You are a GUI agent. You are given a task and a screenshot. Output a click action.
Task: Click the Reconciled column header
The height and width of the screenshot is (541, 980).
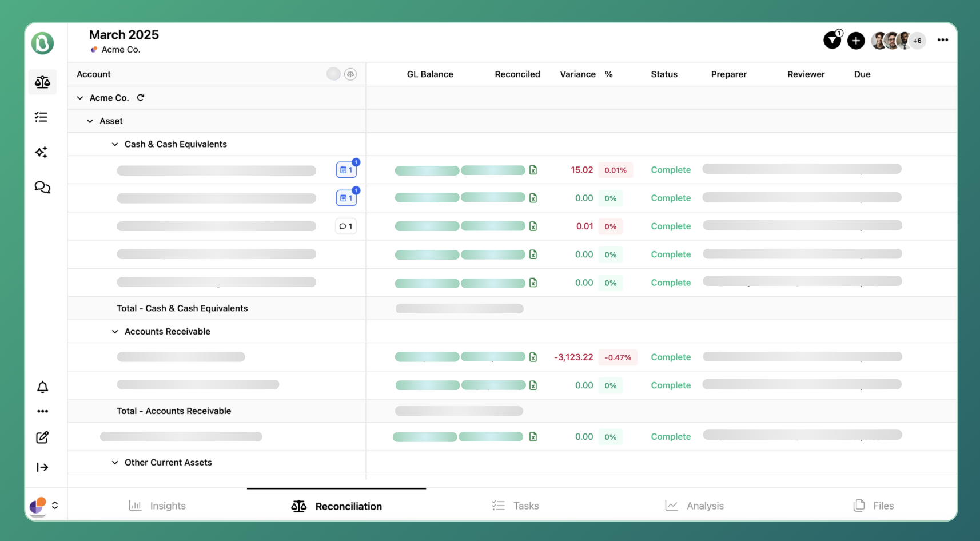click(517, 74)
